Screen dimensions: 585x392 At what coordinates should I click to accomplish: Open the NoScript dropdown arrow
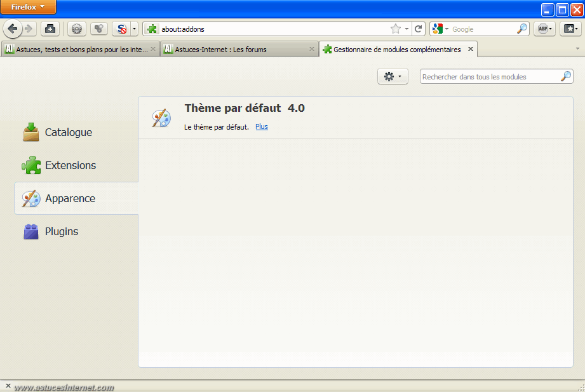pos(134,29)
